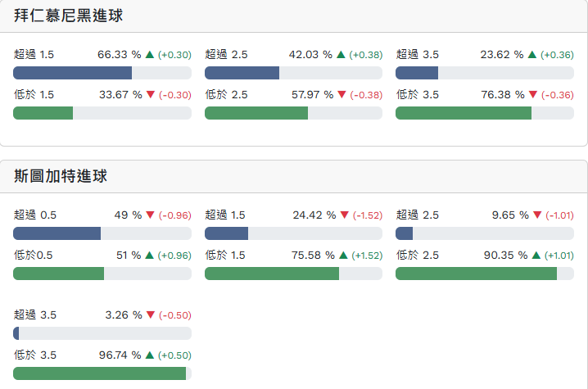
Task: Click the red down arrow beside 3.26 %
Action: coord(150,315)
